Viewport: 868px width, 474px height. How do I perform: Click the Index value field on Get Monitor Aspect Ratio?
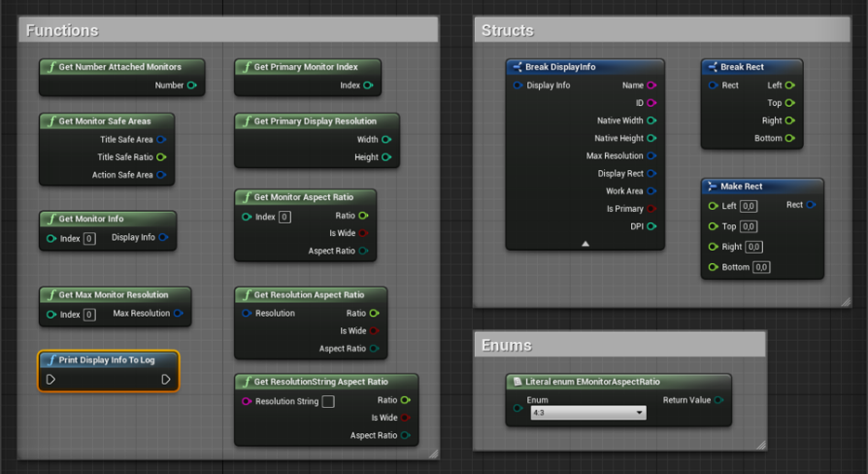click(x=284, y=217)
